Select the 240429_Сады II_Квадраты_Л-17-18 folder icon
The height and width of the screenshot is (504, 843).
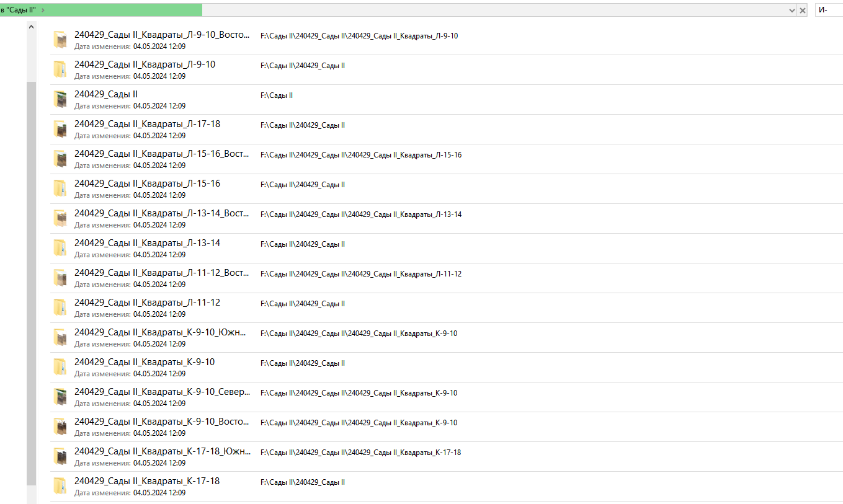coord(60,129)
